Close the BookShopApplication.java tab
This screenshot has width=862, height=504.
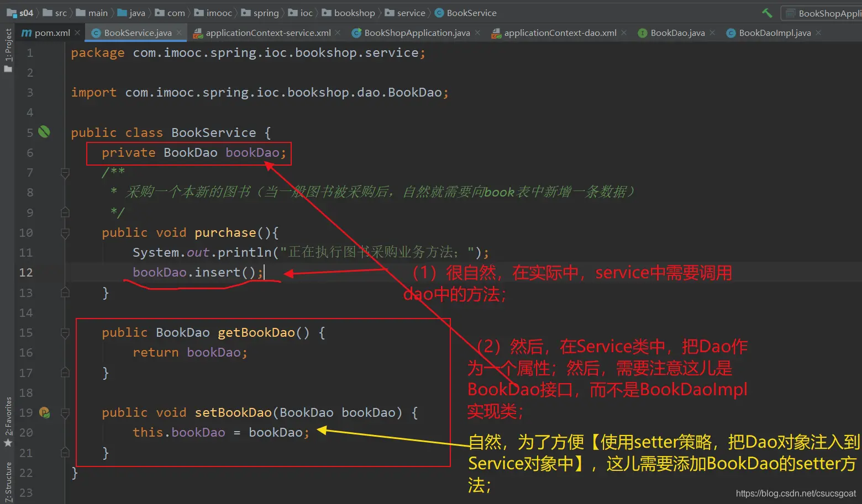(x=477, y=33)
